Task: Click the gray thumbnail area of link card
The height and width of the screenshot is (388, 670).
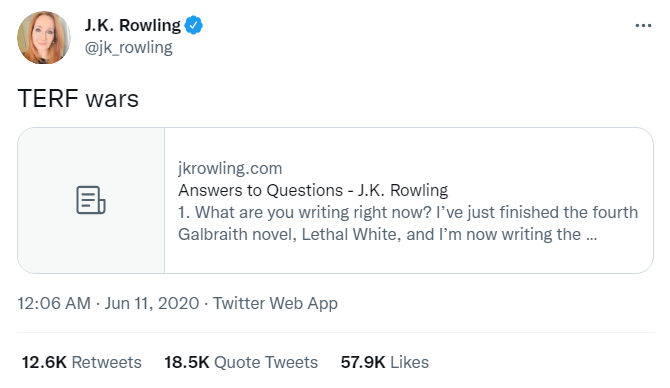Action: 91,200
